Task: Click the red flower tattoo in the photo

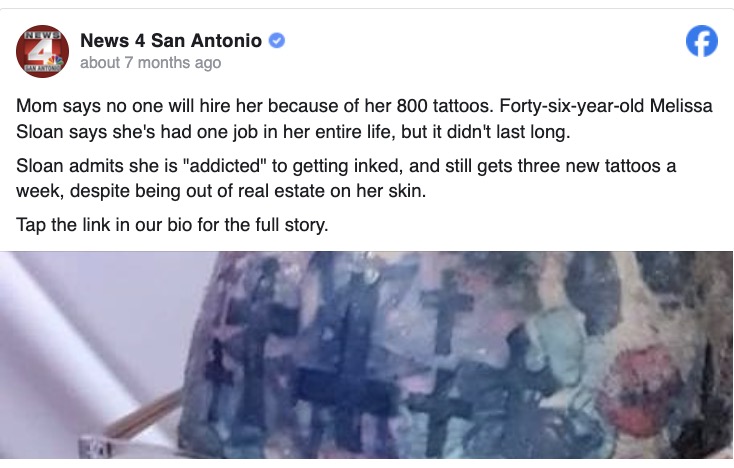Action: 640,388
